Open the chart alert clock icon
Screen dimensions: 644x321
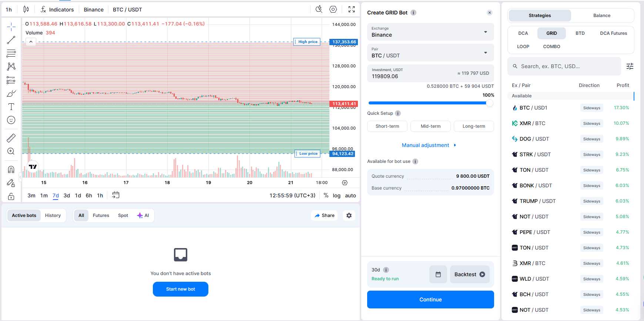[319, 9]
